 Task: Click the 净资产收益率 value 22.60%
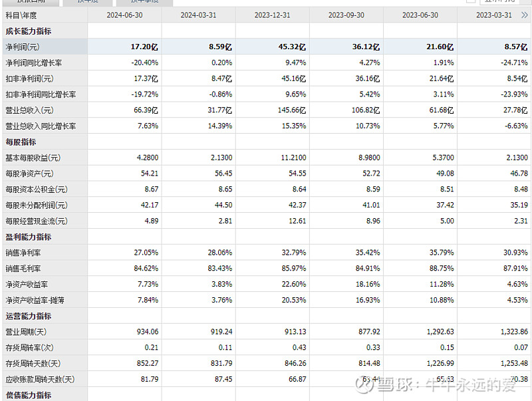[294, 285]
